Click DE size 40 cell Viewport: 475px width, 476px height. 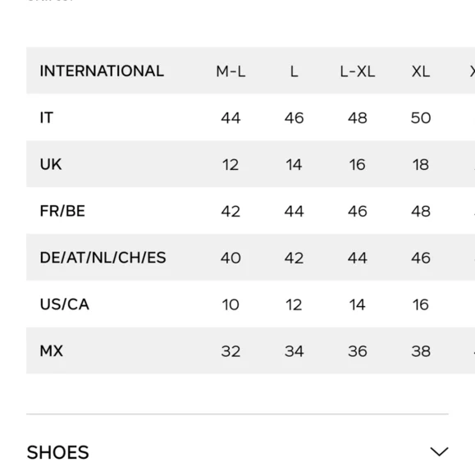click(231, 258)
